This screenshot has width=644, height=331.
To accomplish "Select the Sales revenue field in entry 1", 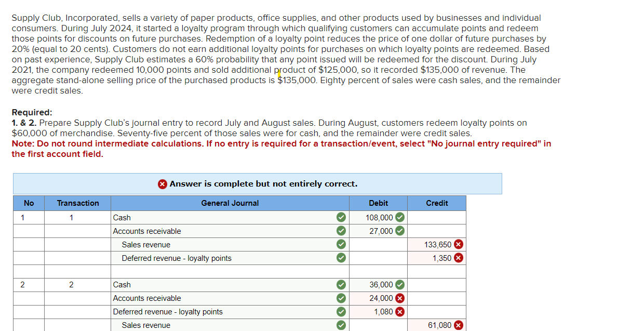I will click(x=230, y=244).
